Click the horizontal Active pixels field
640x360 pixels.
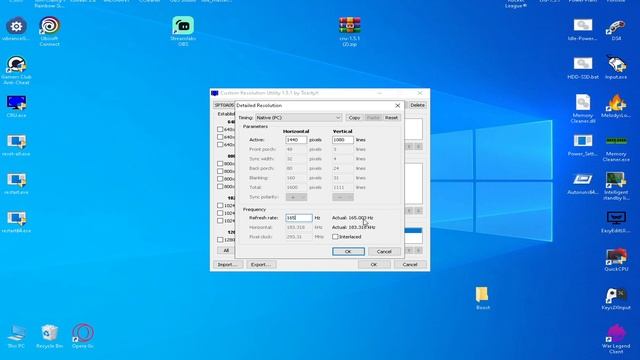(x=296, y=140)
